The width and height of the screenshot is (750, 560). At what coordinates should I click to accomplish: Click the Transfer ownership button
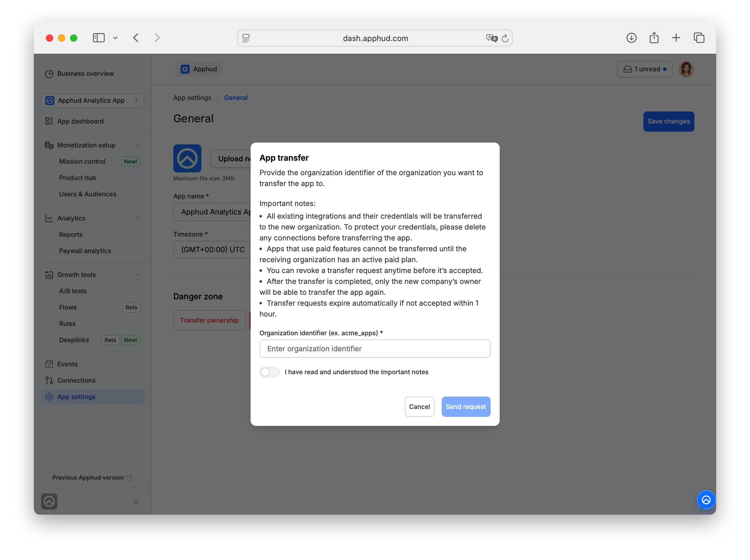[209, 320]
